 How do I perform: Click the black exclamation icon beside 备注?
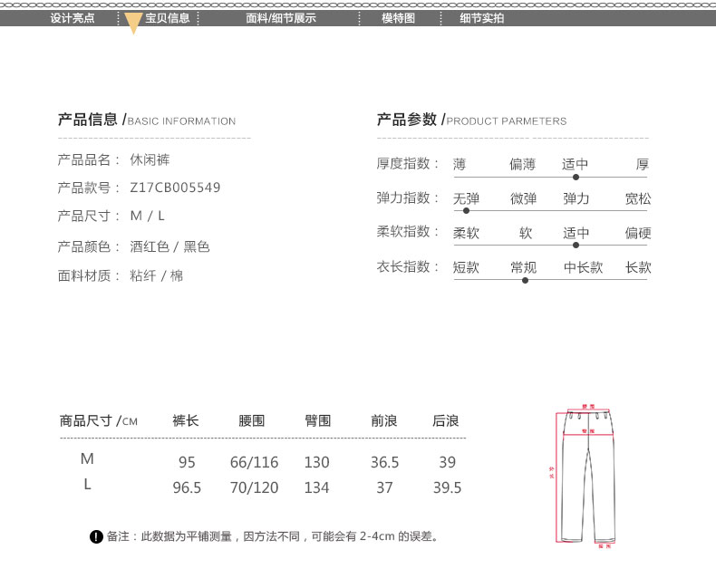pos(96,537)
